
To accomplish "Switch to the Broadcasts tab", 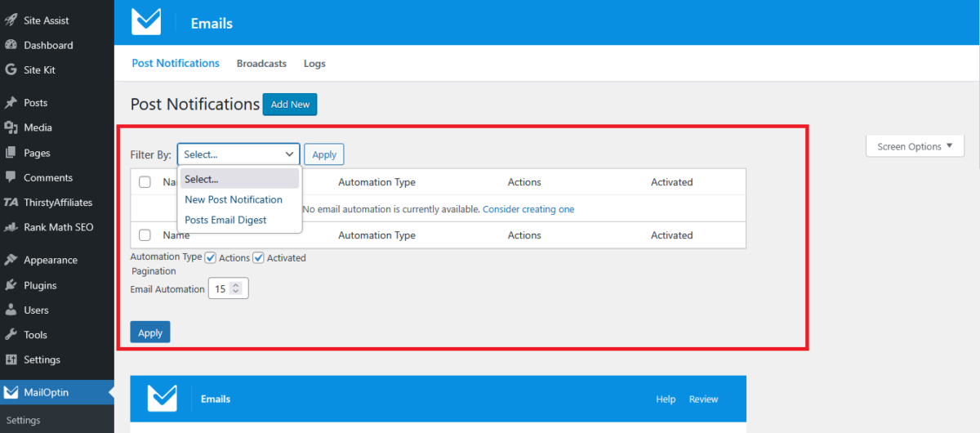I will pos(261,64).
